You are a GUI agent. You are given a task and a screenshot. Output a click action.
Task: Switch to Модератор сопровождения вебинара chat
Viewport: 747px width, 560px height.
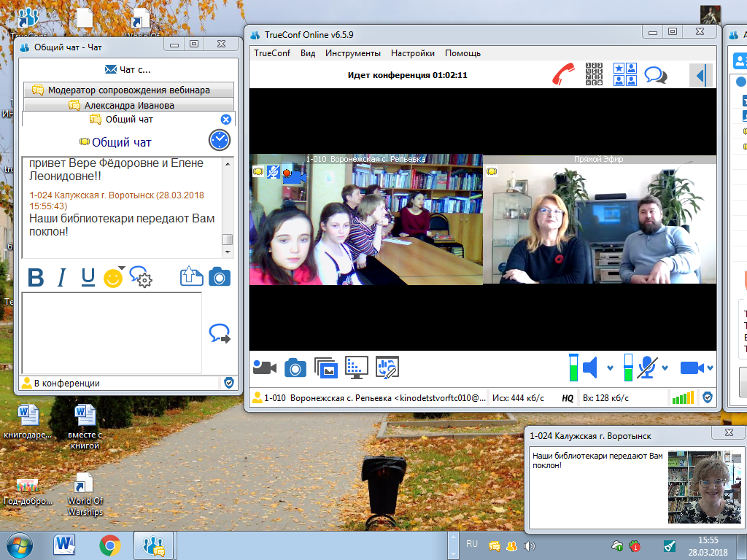tap(128, 90)
